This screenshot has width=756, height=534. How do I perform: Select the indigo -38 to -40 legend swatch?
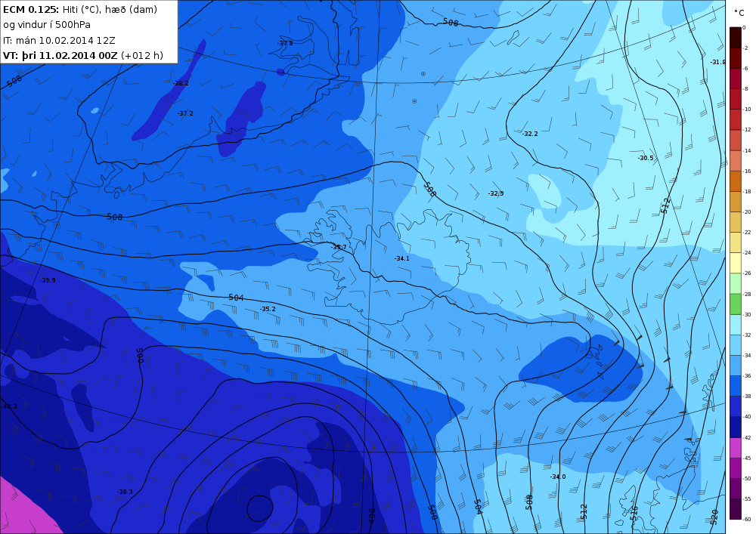click(736, 406)
